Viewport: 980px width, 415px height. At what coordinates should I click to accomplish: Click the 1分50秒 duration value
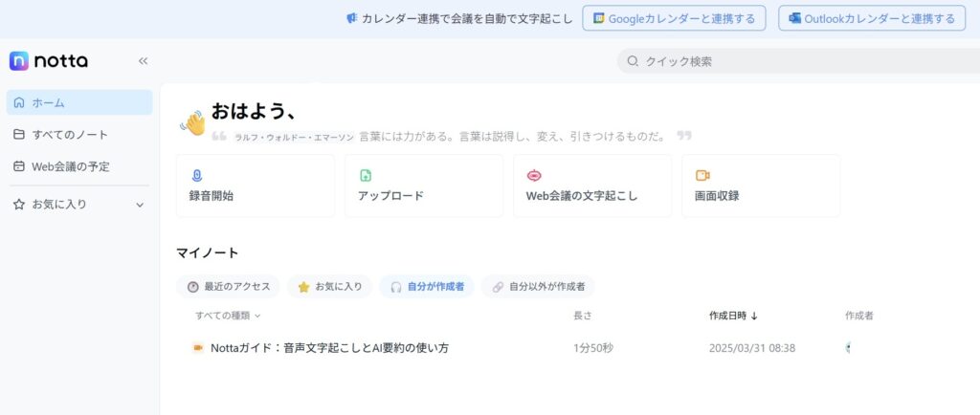(593, 348)
